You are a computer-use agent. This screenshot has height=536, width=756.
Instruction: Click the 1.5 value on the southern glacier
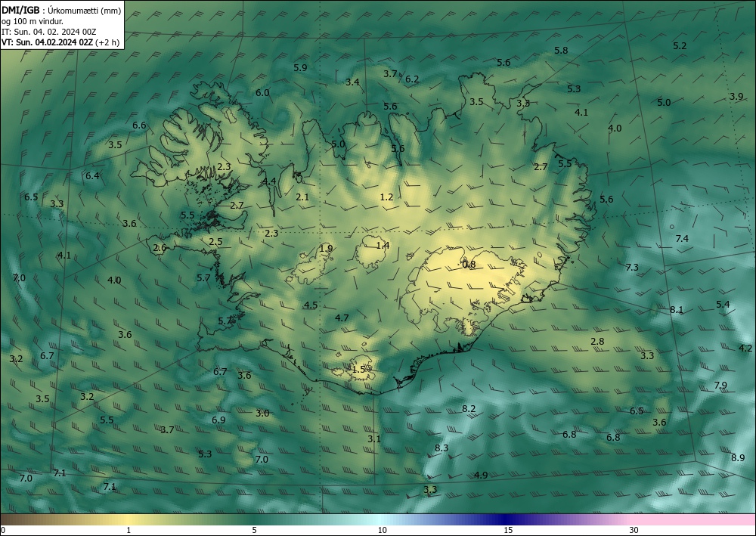(358, 369)
